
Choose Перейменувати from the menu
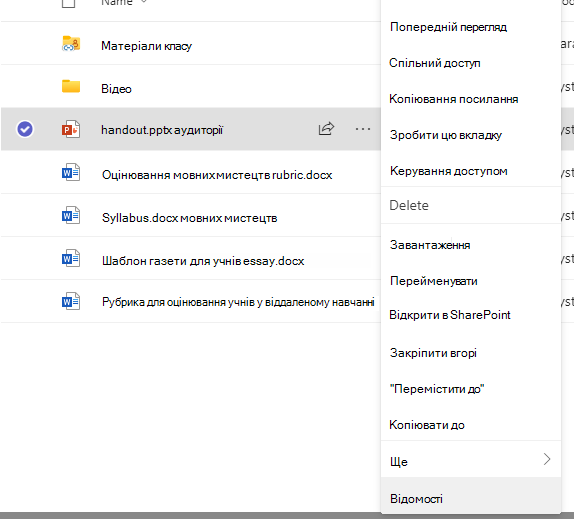(433, 281)
